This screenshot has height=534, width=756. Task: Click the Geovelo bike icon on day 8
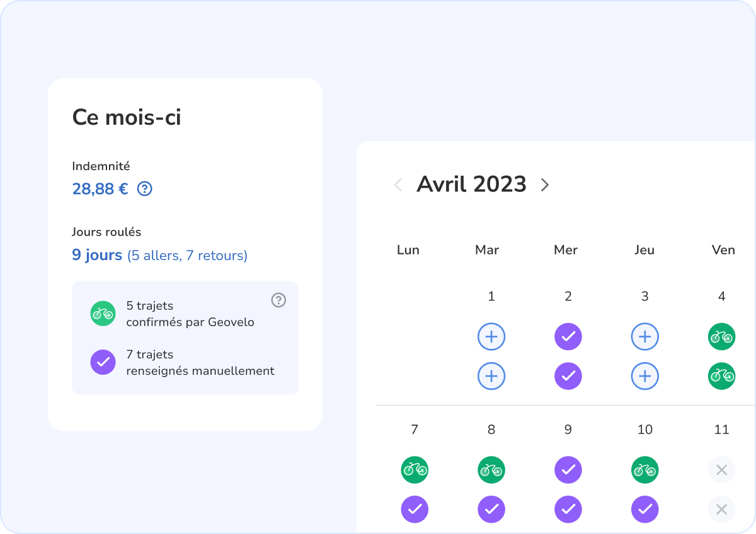491,470
